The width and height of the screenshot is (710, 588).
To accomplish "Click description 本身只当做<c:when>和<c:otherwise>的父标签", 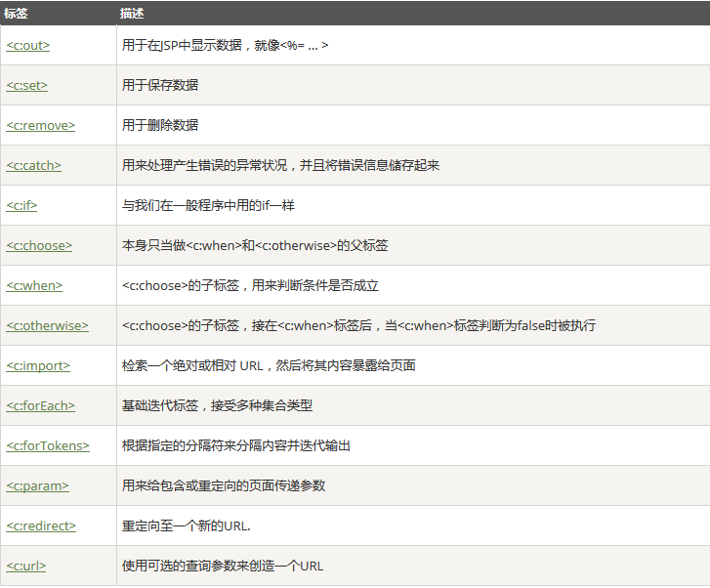I will click(255, 245).
